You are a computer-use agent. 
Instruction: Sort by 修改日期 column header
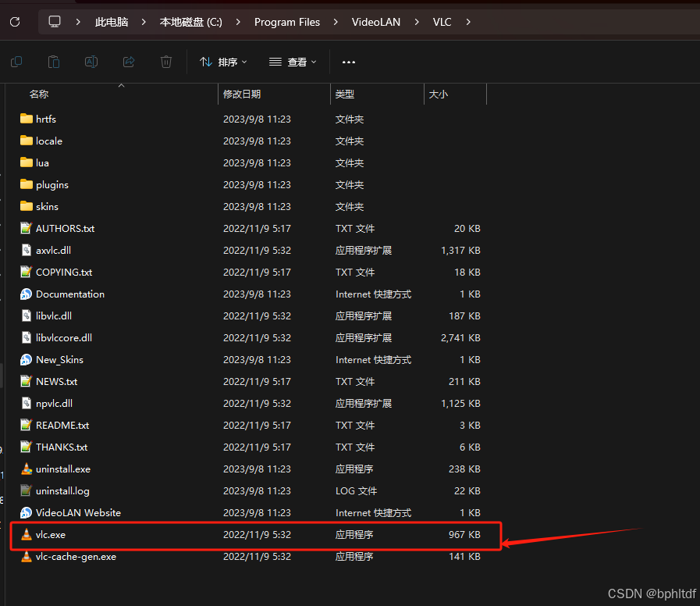point(242,94)
